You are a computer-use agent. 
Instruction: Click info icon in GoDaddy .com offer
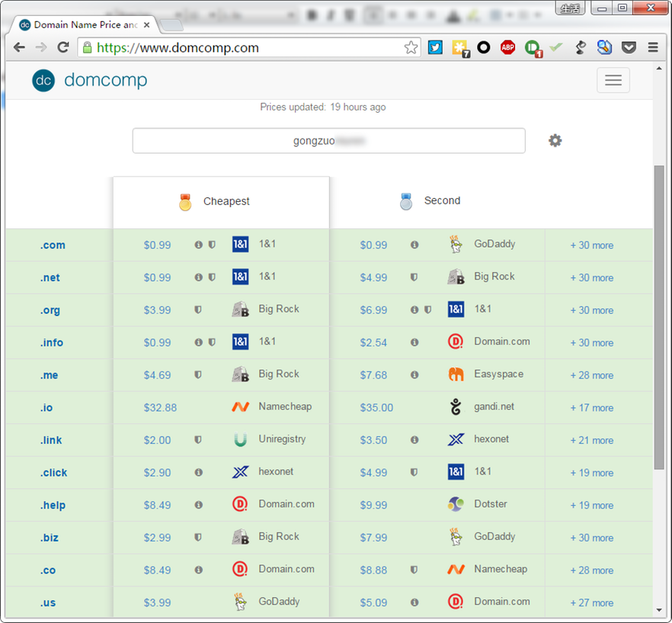click(414, 244)
